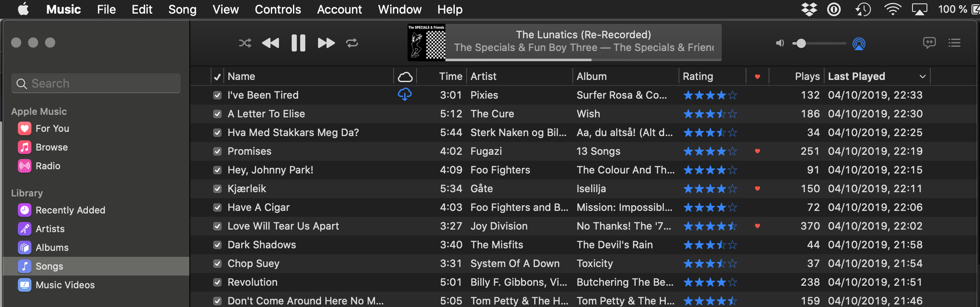
Task: Skip forward to next track
Action: pos(326,43)
